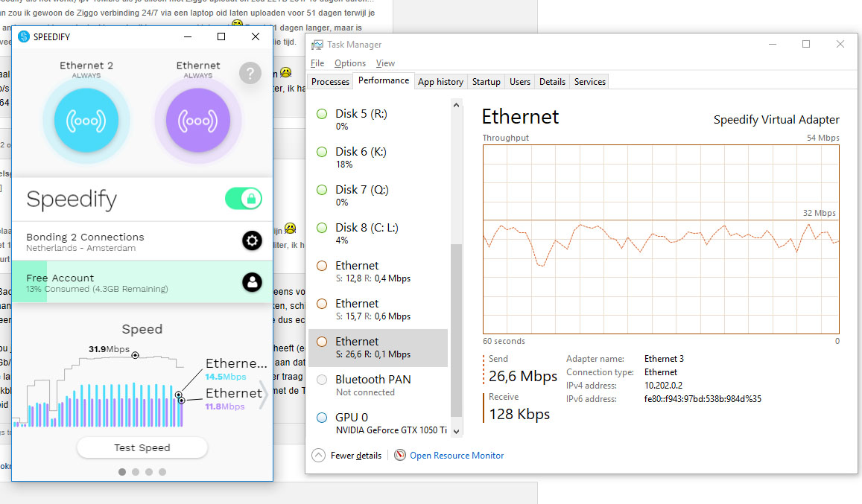Click the scroll down arrow in performance list
862x504 pixels.
(456, 432)
